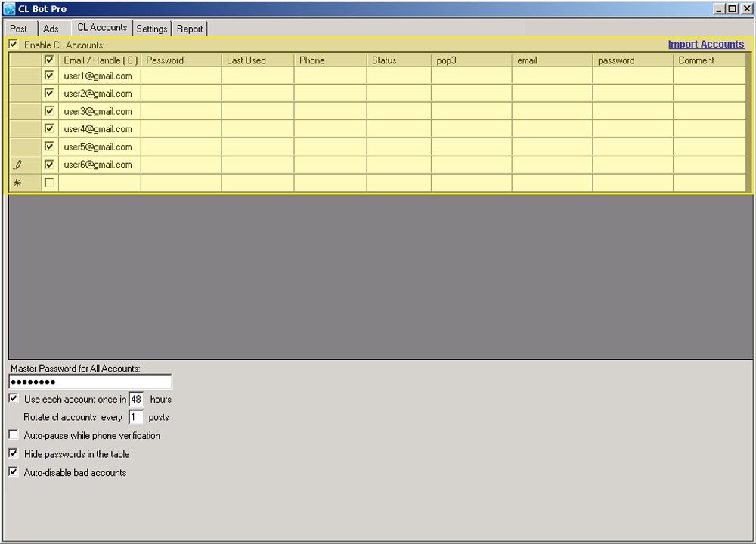Click the CL Bot Pro app icon

point(9,8)
